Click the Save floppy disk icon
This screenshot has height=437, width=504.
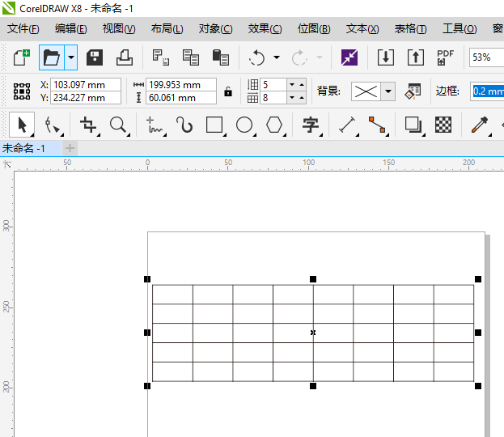tap(95, 57)
